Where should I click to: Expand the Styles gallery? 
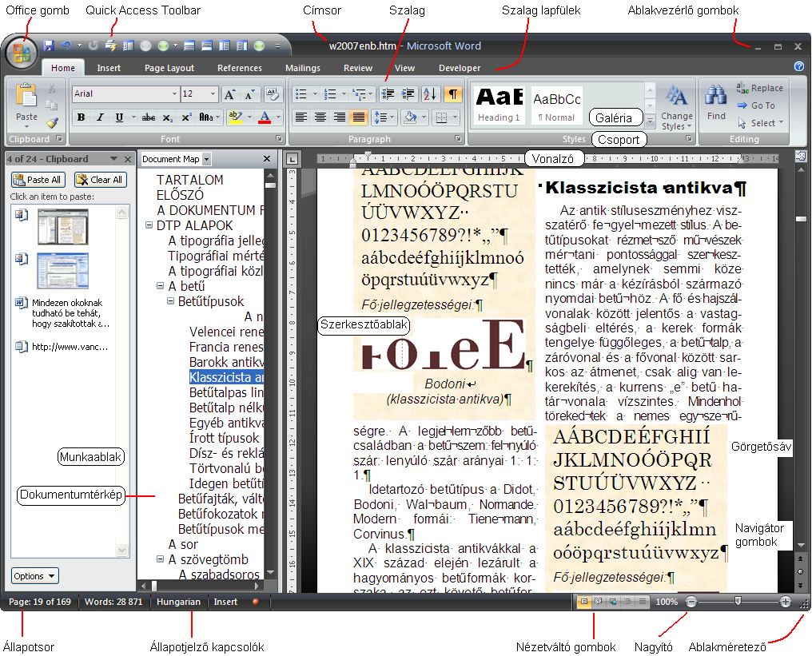650,121
